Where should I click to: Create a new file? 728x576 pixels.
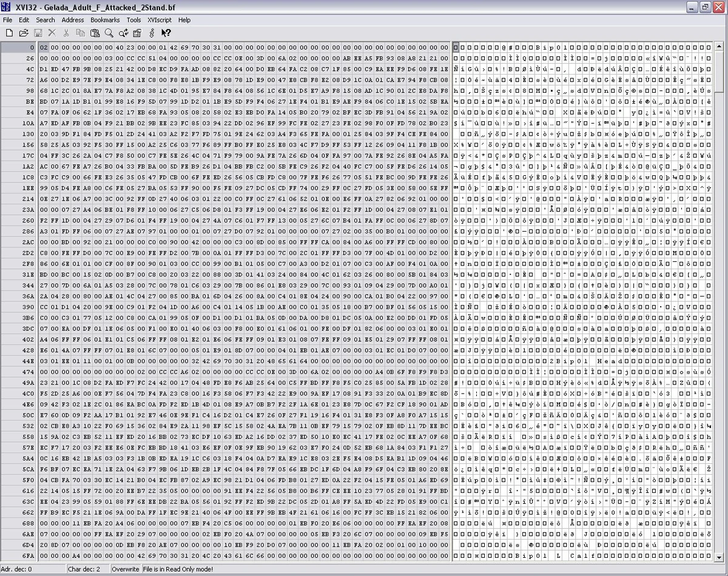tap(9, 33)
